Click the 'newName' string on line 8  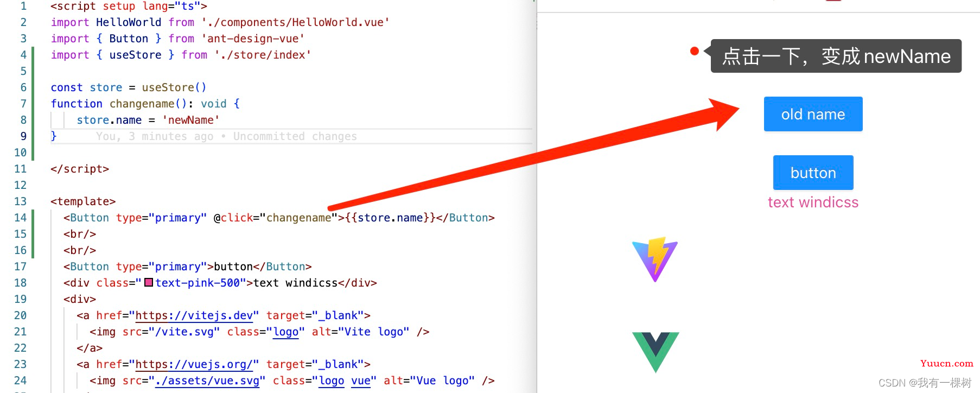(x=190, y=120)
